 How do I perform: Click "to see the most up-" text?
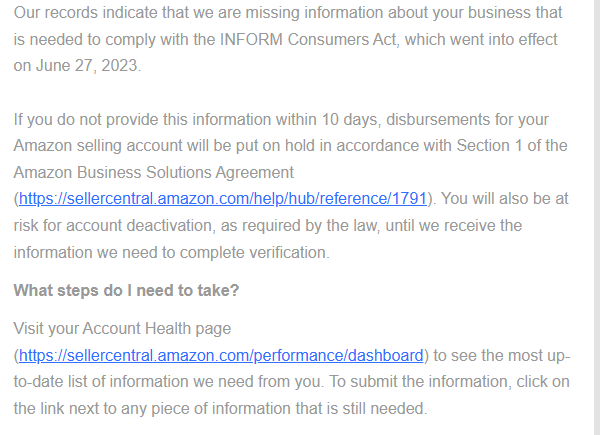click(502, 356)
